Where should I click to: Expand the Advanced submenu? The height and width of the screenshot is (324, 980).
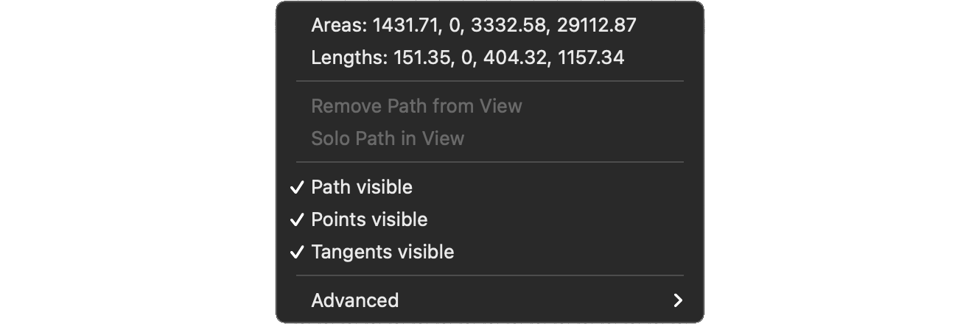(490, 300)
